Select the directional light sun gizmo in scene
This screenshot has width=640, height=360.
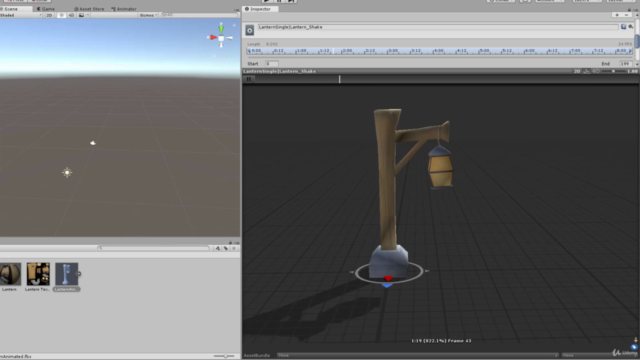click(67, 173)
